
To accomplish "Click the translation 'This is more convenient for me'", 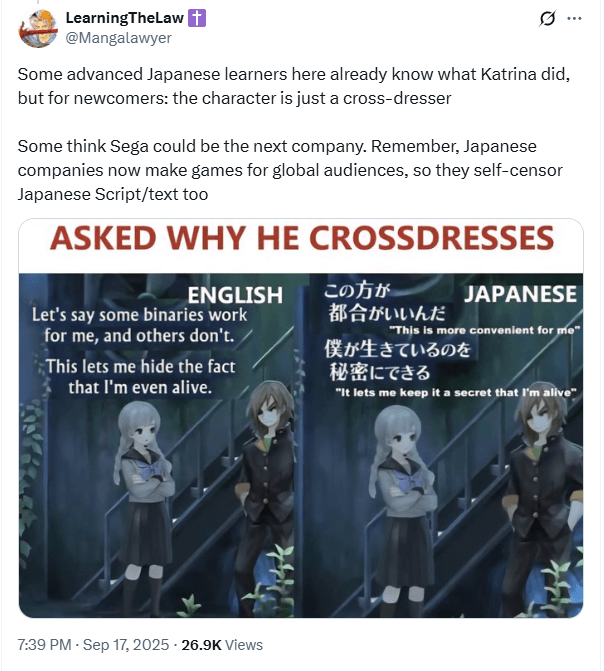I will click(x=484, y=330).
